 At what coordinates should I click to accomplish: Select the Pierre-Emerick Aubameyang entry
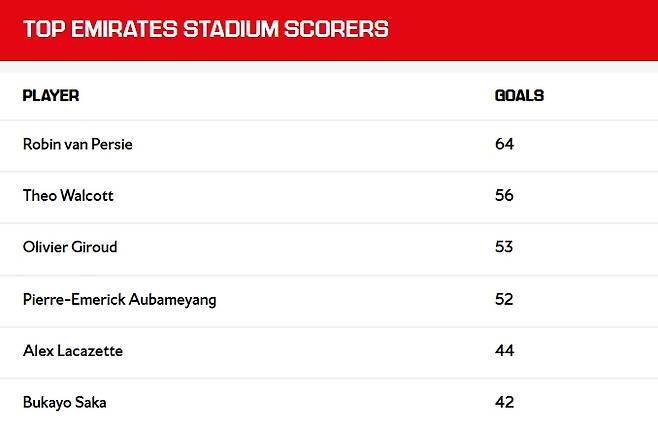(119, 299)
